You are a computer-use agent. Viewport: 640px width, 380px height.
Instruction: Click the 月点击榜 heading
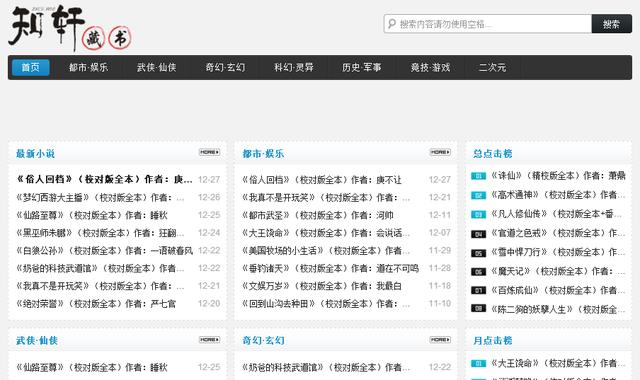493,340
